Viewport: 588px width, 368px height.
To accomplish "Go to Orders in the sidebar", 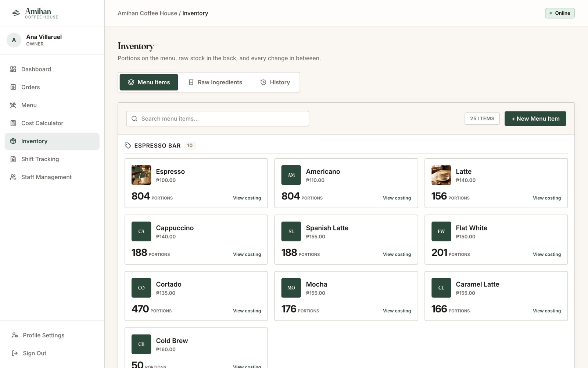I will [52, 87].
